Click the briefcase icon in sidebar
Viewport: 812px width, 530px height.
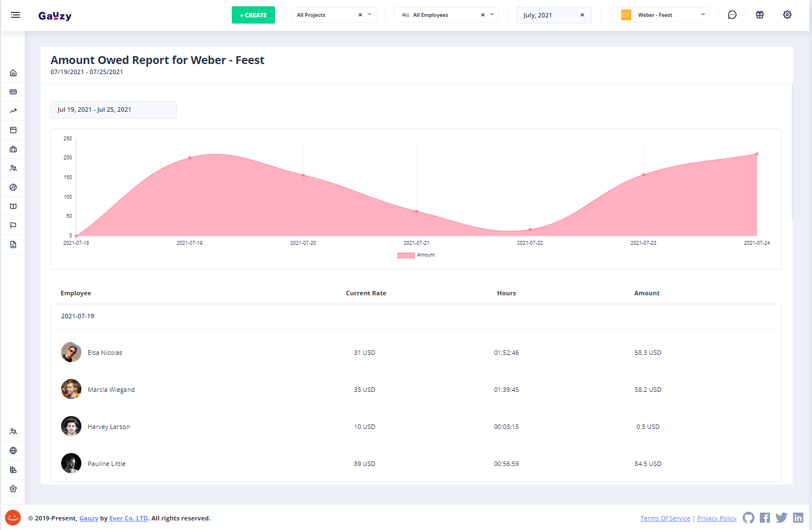click(x=13, y=149)
